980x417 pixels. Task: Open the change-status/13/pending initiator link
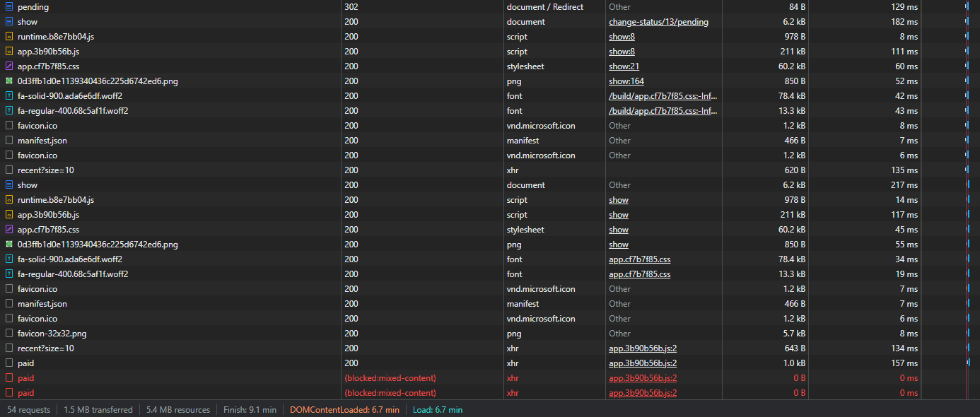click(658, 21)
